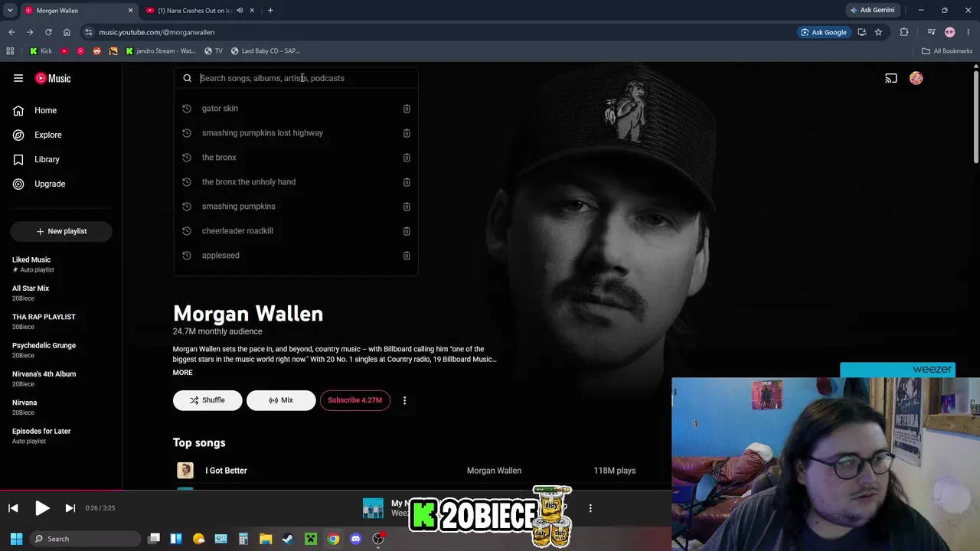Open Windows Start menu
Image resolution: width=980 pixels, height=551 pixels.
click(16, 539)
